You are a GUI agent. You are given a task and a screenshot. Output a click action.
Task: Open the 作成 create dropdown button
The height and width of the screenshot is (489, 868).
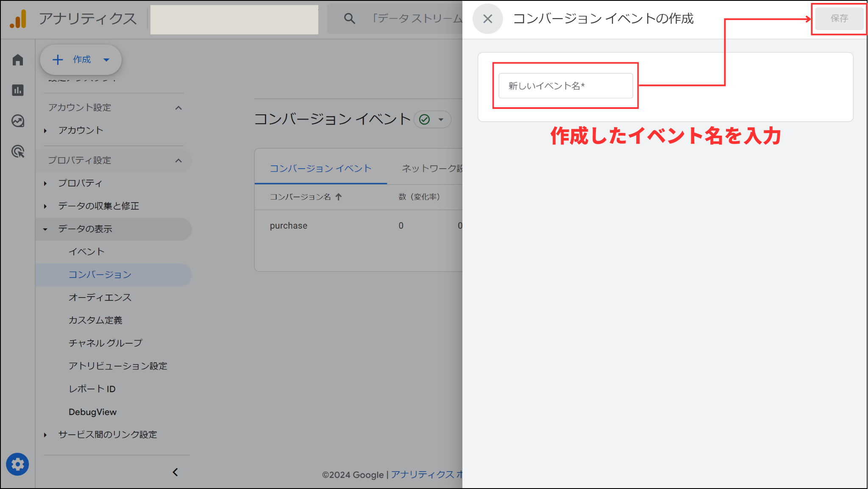(81, 60)
